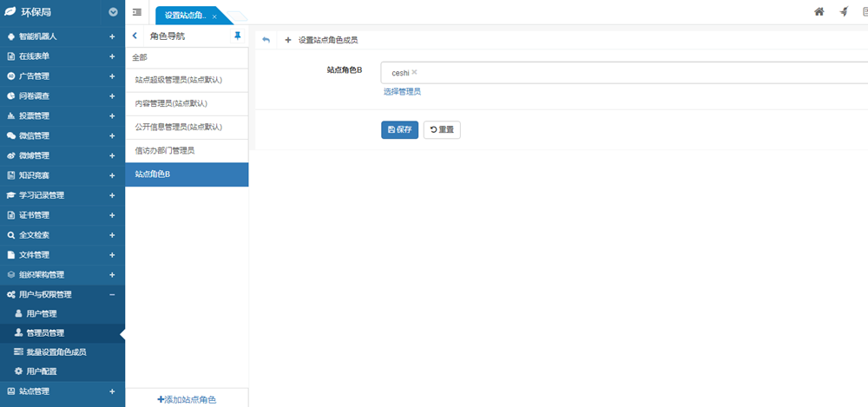Image resolution: width=868 pixels, height=407 pixels.
Task: Click the 重置 reset button
Action: [442, 129]
